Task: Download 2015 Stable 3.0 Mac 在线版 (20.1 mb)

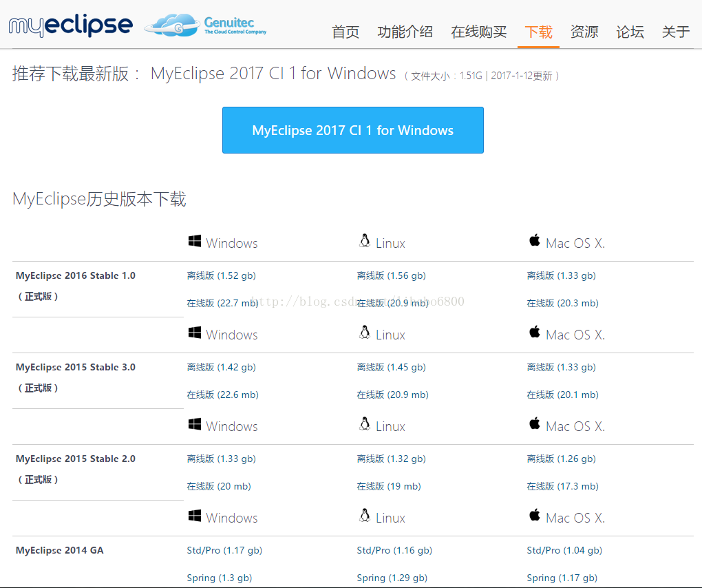Action: tap(563, 395)
